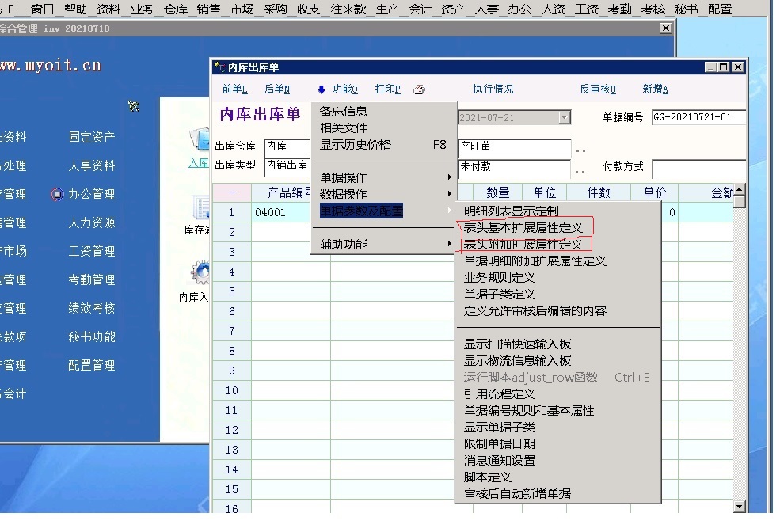
Task: Click the 内库出库单 title bar icon
Action: 219,67
